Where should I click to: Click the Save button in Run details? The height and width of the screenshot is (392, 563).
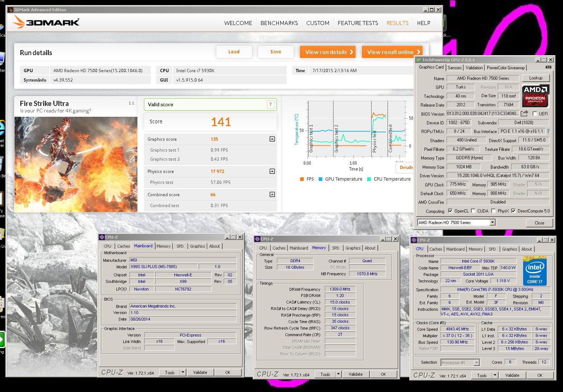point(276,52)
